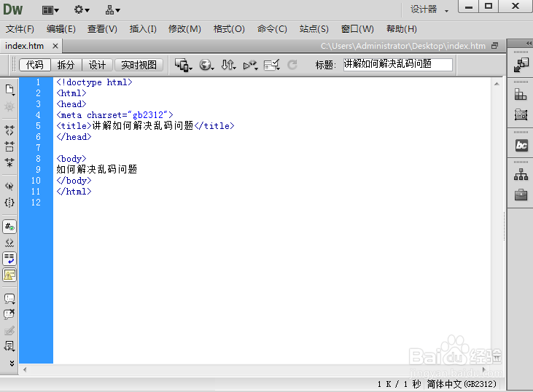Image resolution: width=533 pixels, height=392 pixels.
Task: Click the Refresh design view icon
Action: click(x=292, y=65)
